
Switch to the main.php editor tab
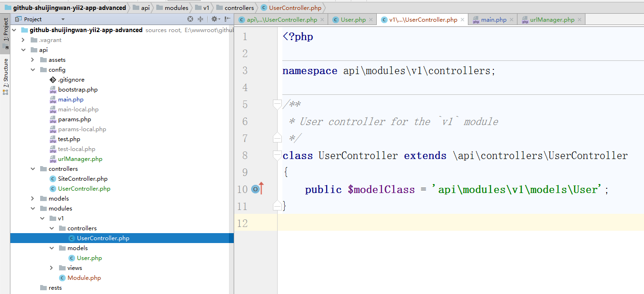(x=493, y=20)
